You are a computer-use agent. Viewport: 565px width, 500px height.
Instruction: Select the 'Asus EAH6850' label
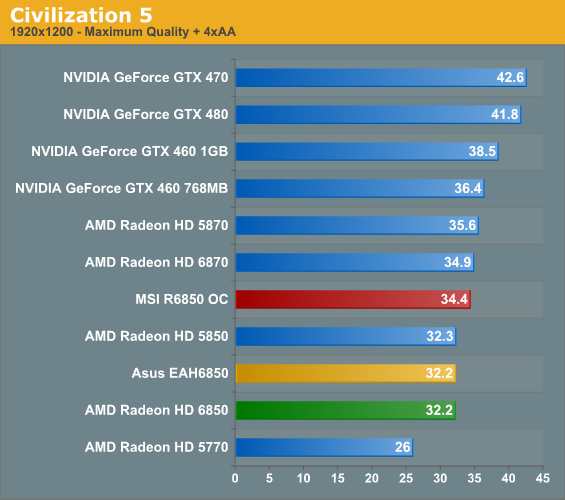click(x=180, y=373)
